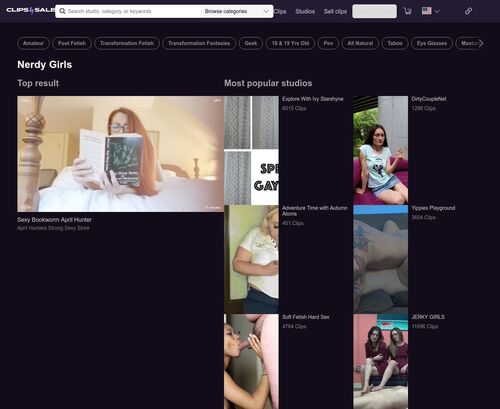Click the Clips4Sale logo

[31, 10]
